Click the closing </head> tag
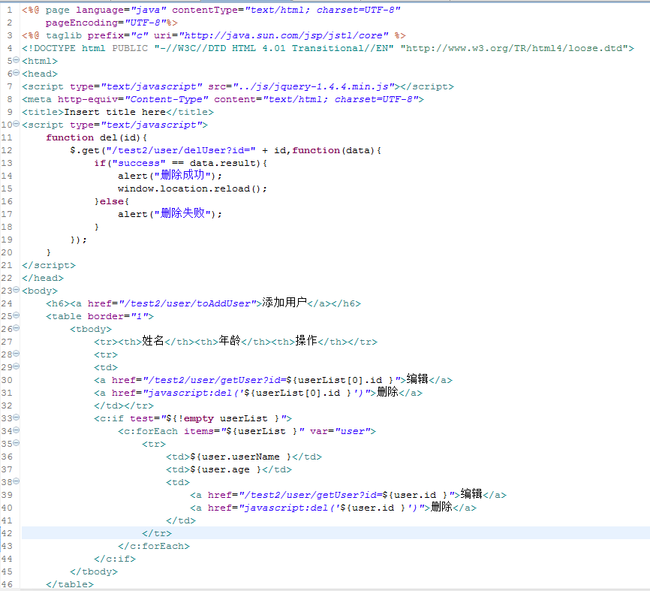 point(43,278)
